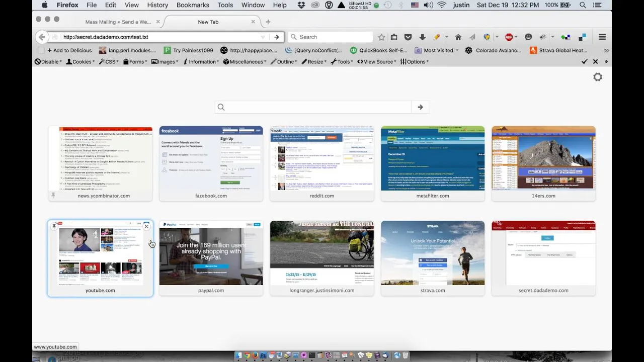The image size is (644, 362).
Task: Open the lang.perl.modules bookmark
Action: (x=128, y=50)
